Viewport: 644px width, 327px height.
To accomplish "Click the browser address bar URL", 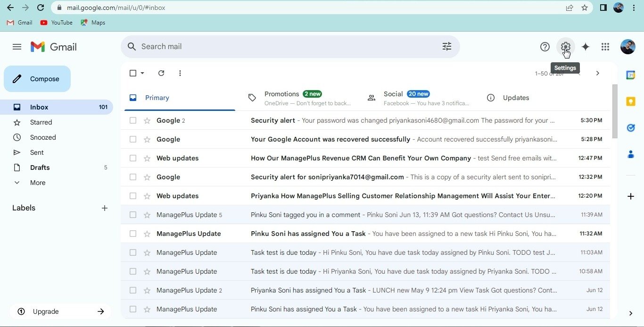I will pyautogui.click(x=116, y=8).
